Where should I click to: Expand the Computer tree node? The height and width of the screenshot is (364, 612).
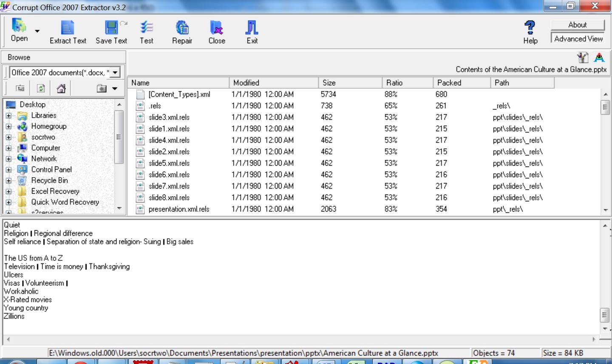tap(8, 148)
